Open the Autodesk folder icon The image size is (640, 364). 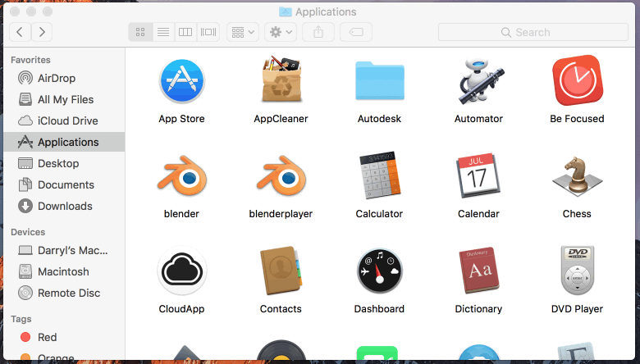pyautogui.click(x=380, y=80)
